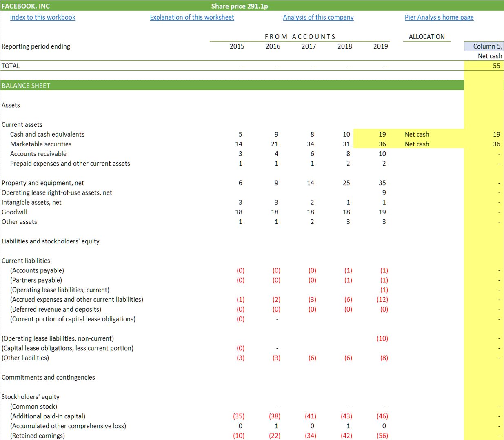Select the Share price 291.1p cell

tap(240, 6)
